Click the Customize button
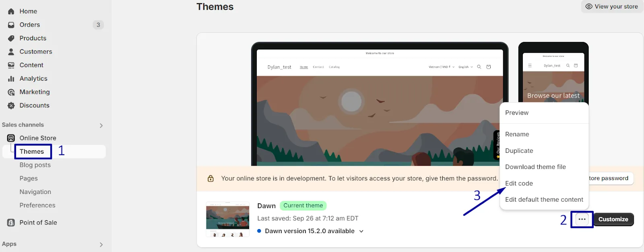 click(x=613, y=219)
